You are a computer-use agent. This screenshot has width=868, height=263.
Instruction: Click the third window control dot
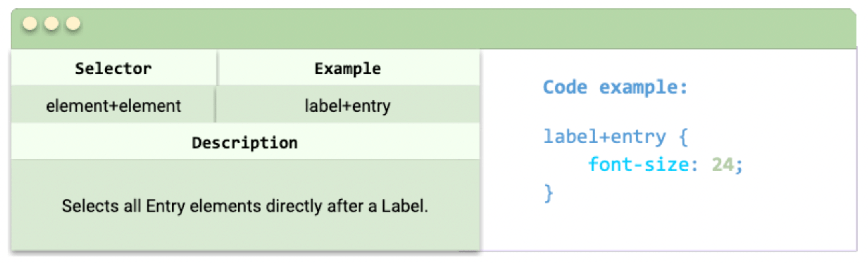73,24
